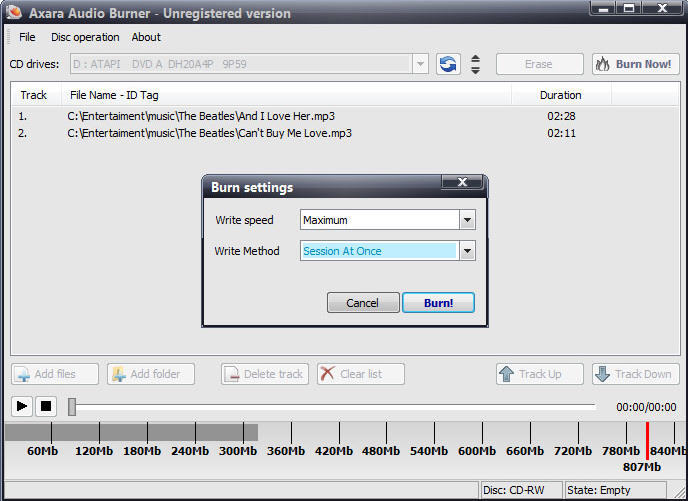Click the playback position slider handle

point(72,407)
